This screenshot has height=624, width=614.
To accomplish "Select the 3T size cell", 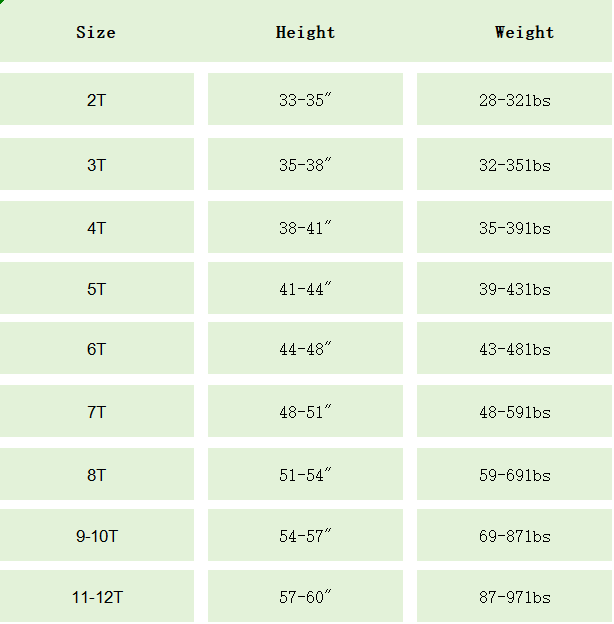I will (x=96, y=165).
